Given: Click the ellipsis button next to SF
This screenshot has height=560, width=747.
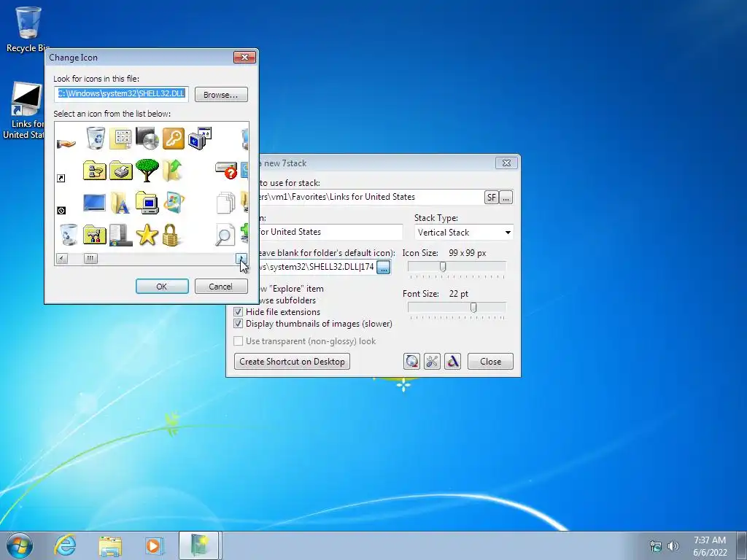Looking at the screenshot, I should [x=506, y=197].
